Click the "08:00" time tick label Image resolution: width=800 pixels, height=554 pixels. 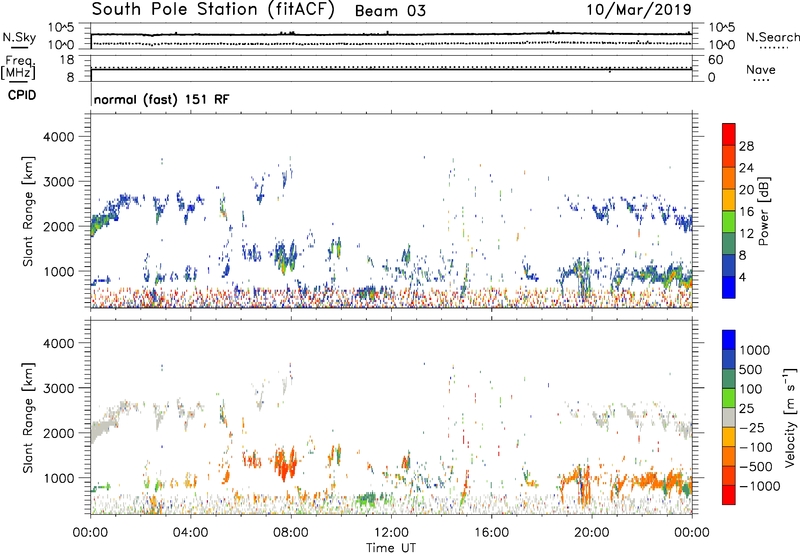[291, 533]
